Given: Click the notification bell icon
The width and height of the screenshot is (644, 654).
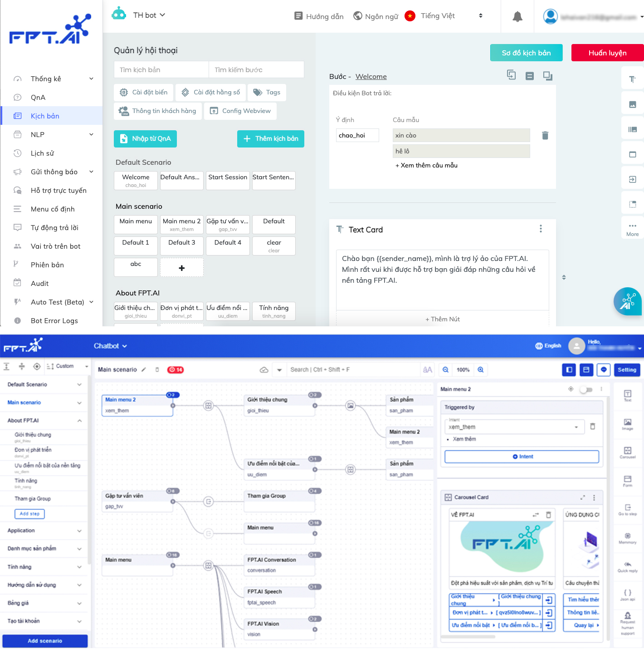Looking at the screenshot, I should (x=517, y=16).
